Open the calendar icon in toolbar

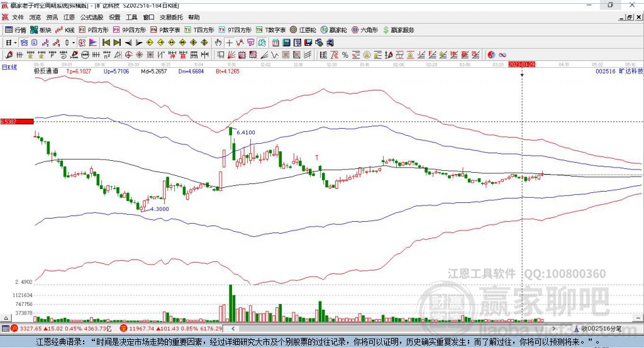coord(275,43)
